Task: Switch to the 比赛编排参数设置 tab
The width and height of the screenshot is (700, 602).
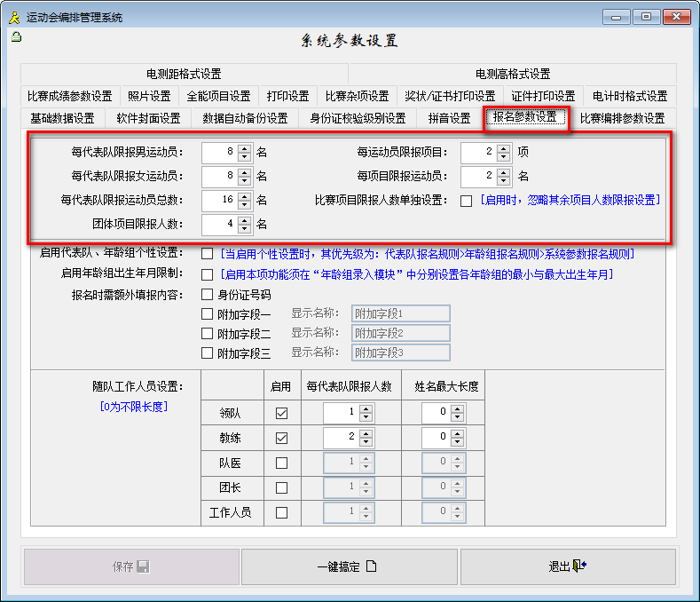Action: click(x=622, y=118)
